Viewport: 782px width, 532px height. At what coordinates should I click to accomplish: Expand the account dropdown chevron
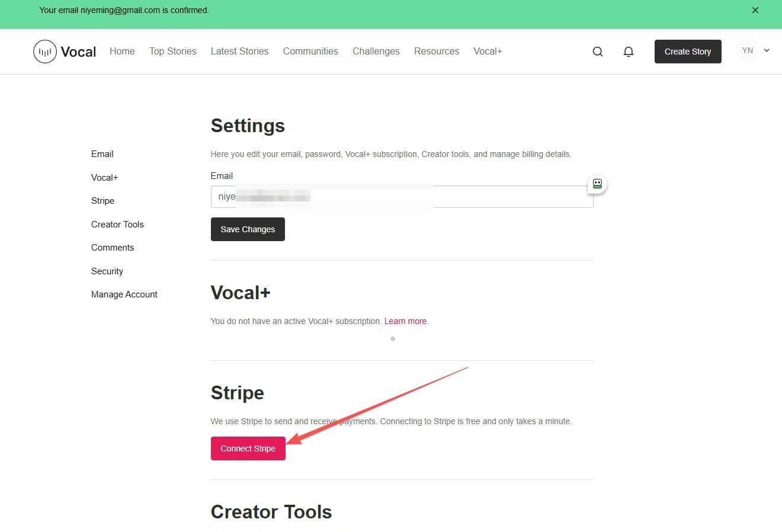pyautogui.click(x=767, y=51)
